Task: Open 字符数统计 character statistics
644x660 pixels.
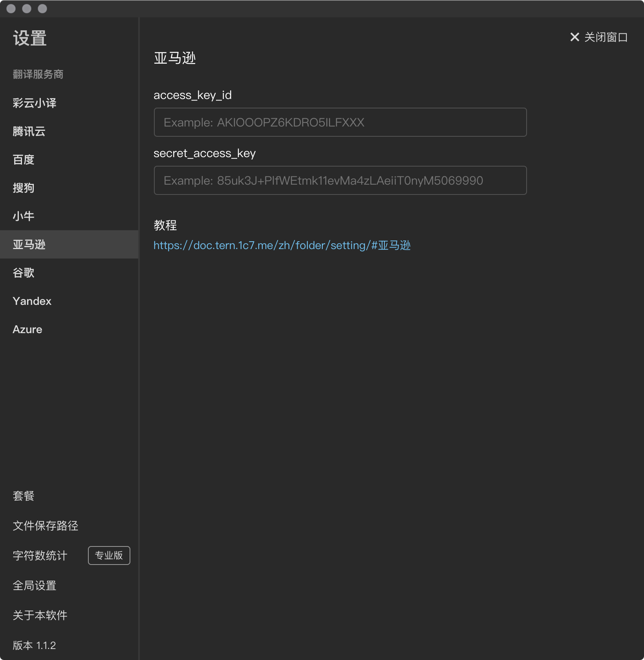Action: click(x=40, y=556)
